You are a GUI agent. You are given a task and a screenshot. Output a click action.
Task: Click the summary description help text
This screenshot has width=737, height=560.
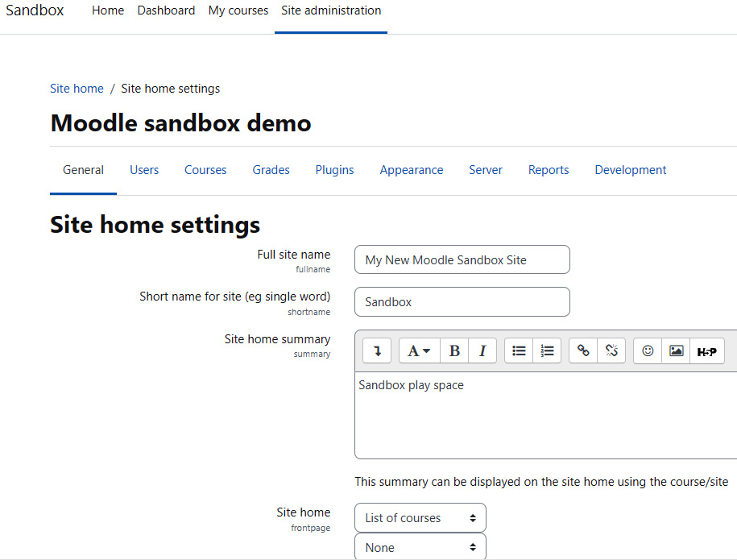coord(541,482)
